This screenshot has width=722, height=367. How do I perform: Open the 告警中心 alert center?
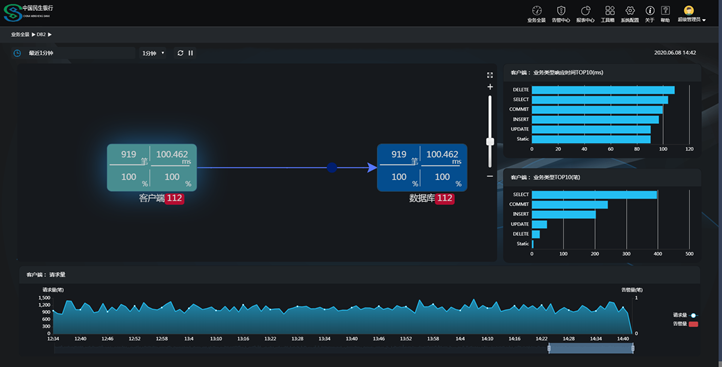coord(561,14)
